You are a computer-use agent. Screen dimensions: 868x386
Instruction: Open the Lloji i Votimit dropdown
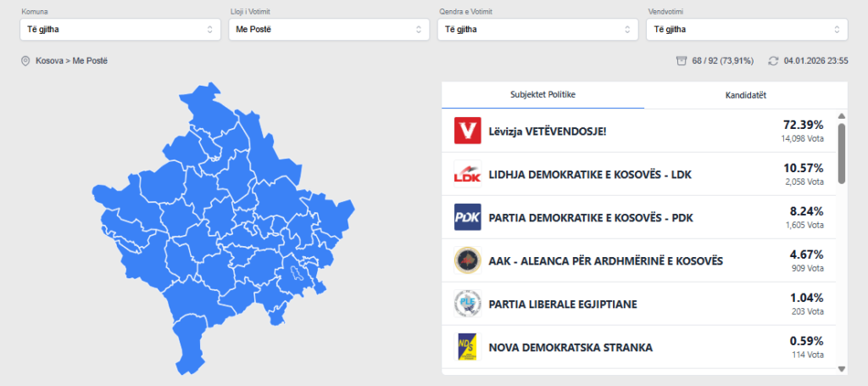pyautogui.click(x=329, y=30)
